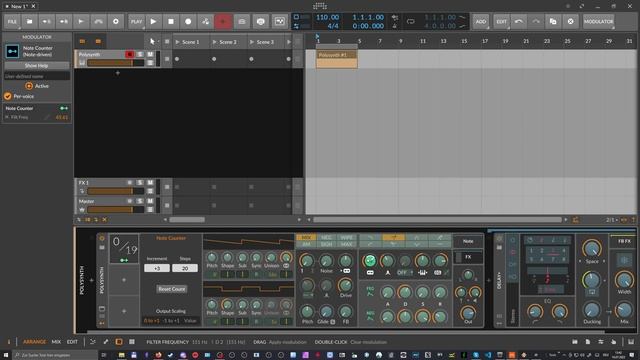Screen dimensions: 640x360
Task: Click the Reset Count button
Action: 171,289
